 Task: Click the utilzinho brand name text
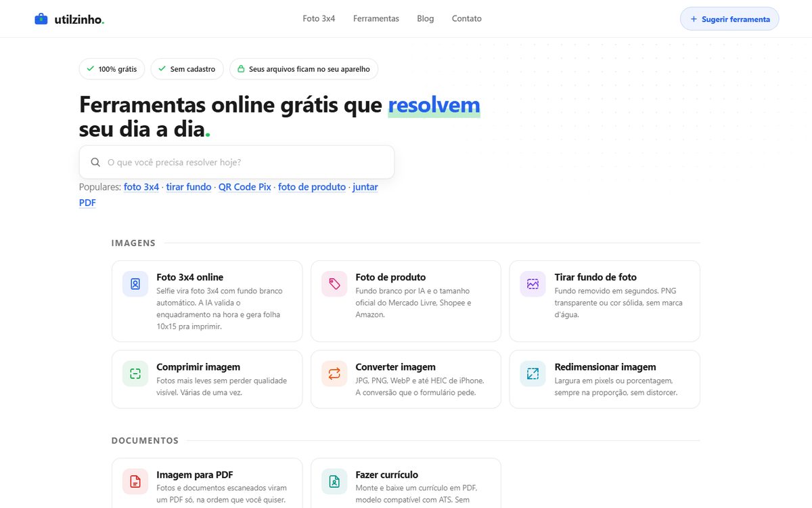tap(79, 20)
